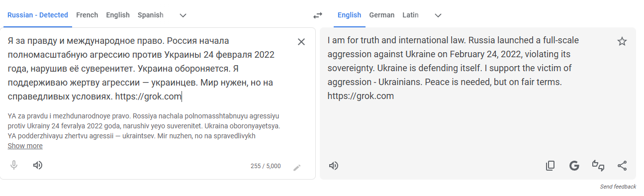This screenshot has width=644, height=196.
Task: Listen to the English translation
Action: click(334, 166)
